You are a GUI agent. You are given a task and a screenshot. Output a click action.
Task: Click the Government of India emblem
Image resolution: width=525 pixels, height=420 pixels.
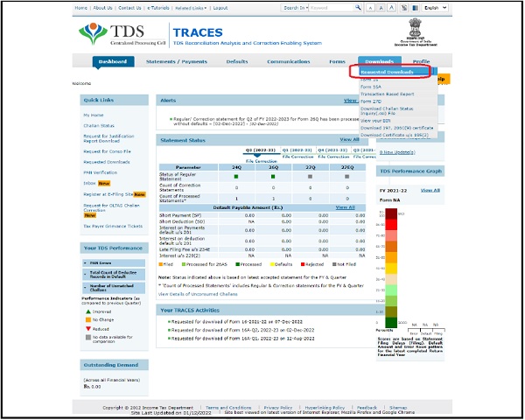point(415,32)
